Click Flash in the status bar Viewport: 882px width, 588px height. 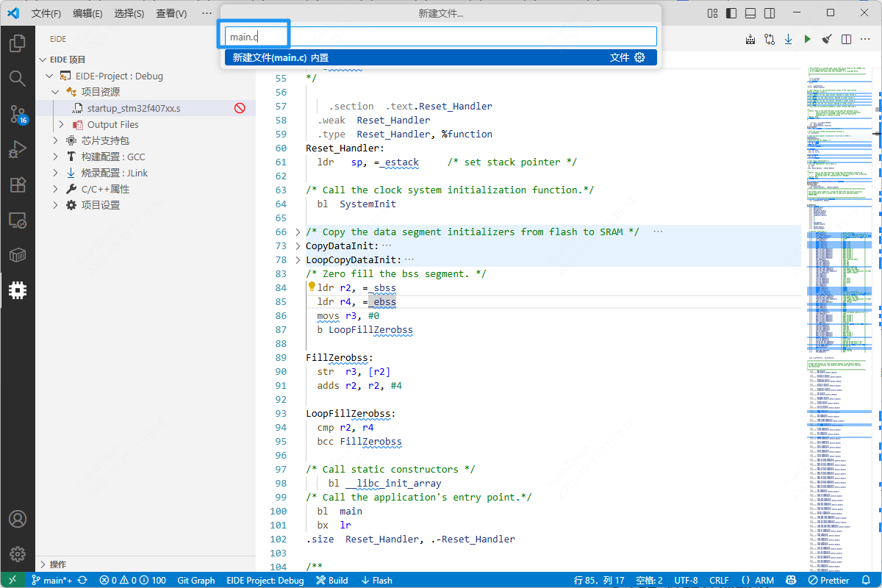click(377, 580)
